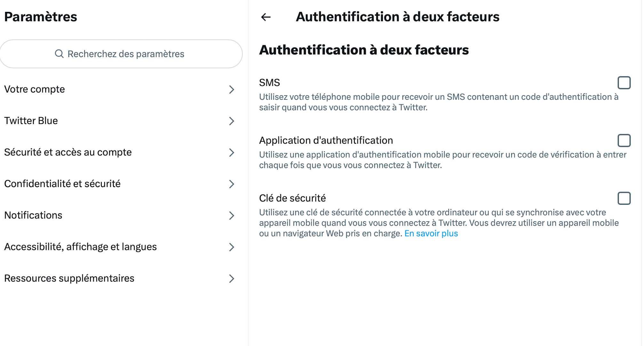
Task: Focus the Recherchez des paramètres search field
Action: (x=121, y=54)
